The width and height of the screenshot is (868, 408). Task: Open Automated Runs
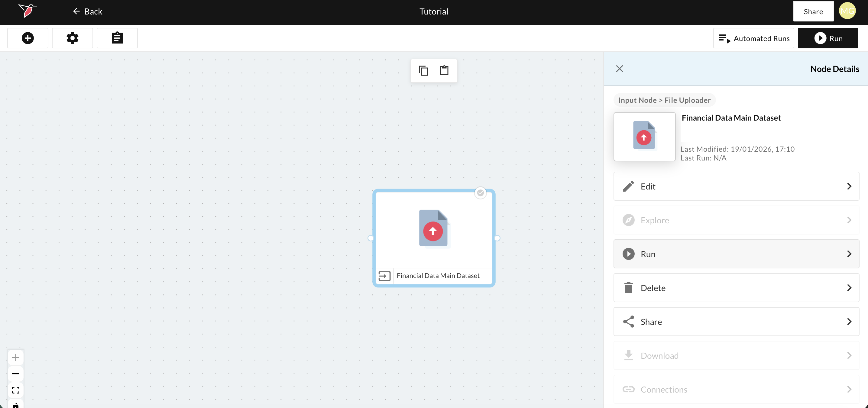tap(753, 38)
